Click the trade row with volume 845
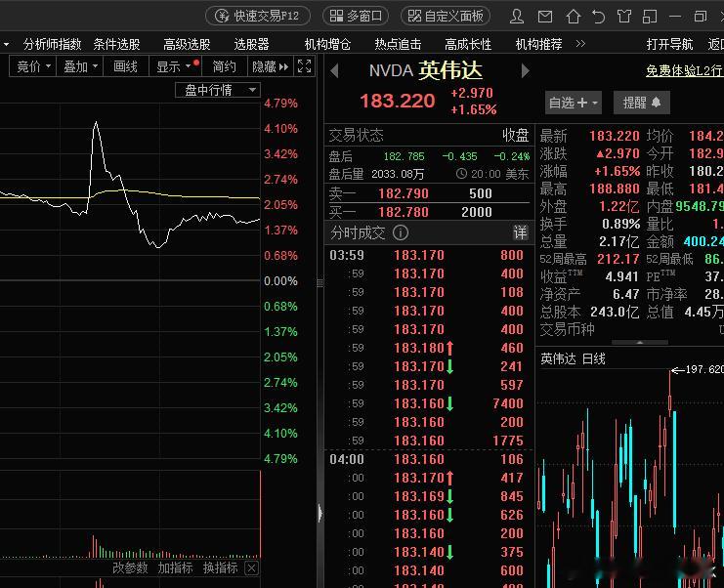Image resolution: width=724 pixels, height=588 pixels. coord(429,496)
